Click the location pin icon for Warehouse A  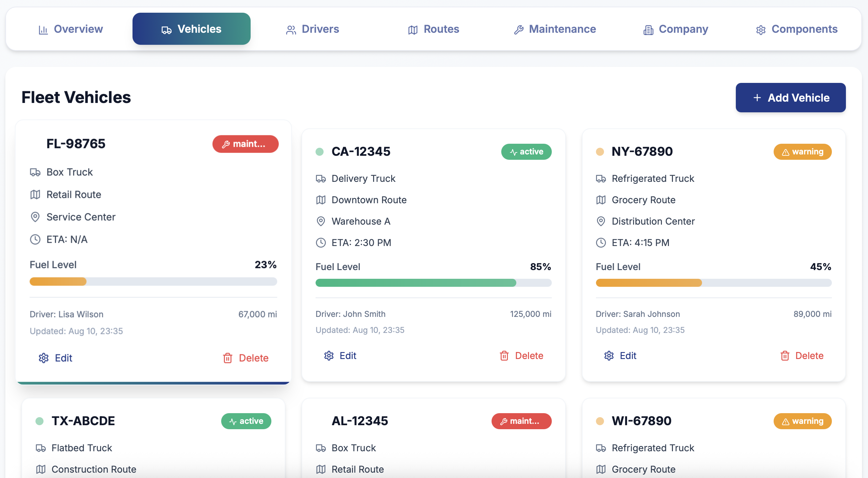coord(321,221)
